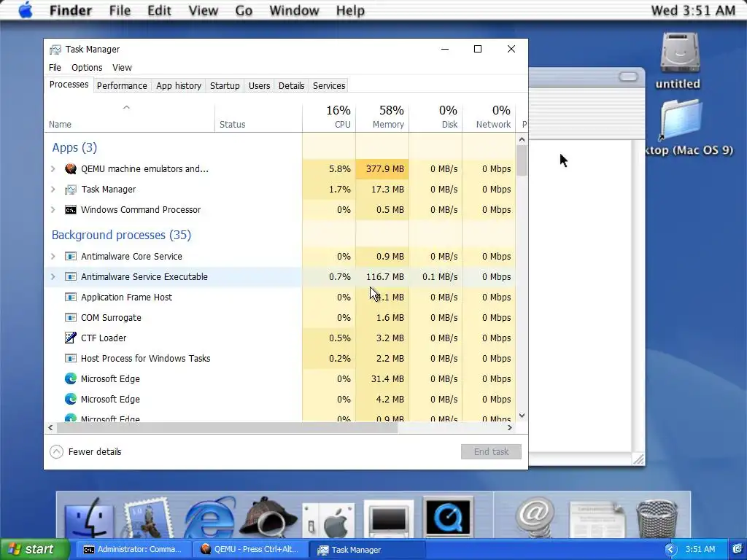Open the monitor display dock icon
The image size is (747, 560).
click(x=389, y=519)
